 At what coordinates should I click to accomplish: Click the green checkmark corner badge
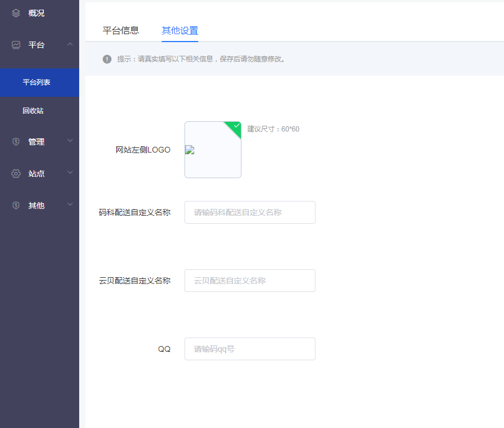click(235, 127)
